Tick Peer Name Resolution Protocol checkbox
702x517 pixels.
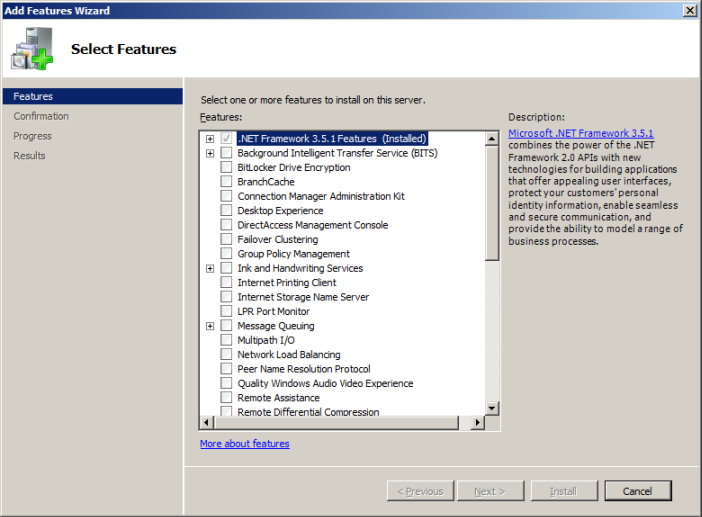[x=226, y=369]
